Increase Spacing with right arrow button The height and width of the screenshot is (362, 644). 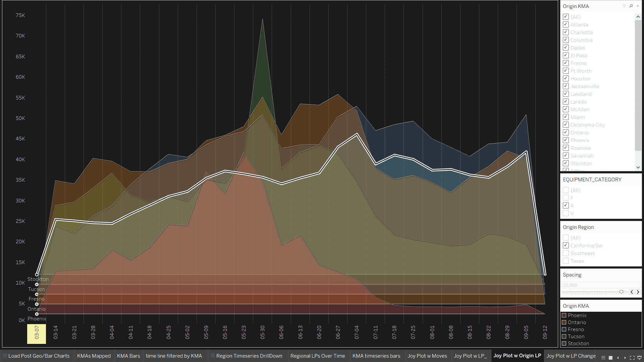(638, 292)
